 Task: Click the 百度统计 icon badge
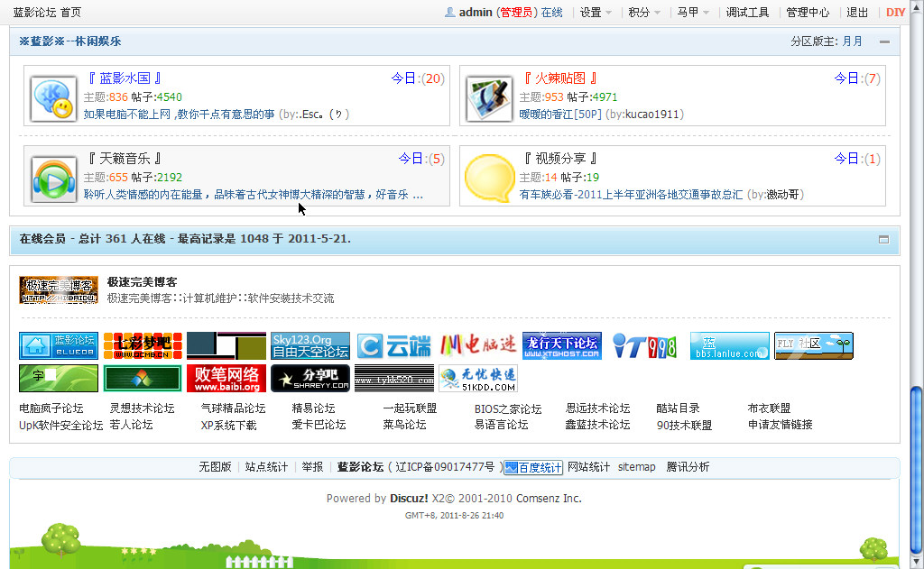(x=533, y=468)
